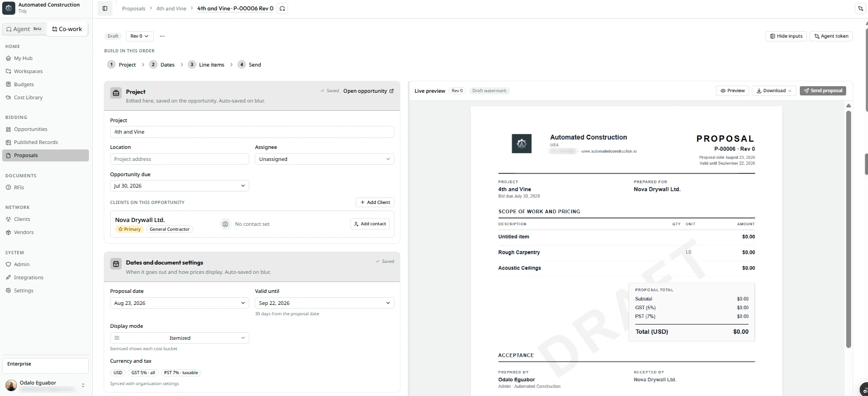
Task: Click the Send proposal button
Action: click(x=823, y=91)
